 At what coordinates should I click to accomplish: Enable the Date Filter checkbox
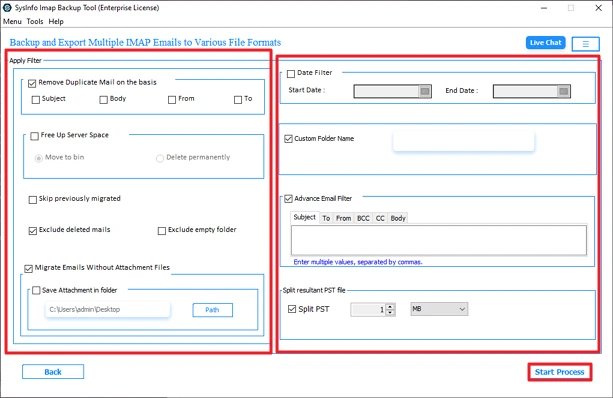[x=291, y=74]
